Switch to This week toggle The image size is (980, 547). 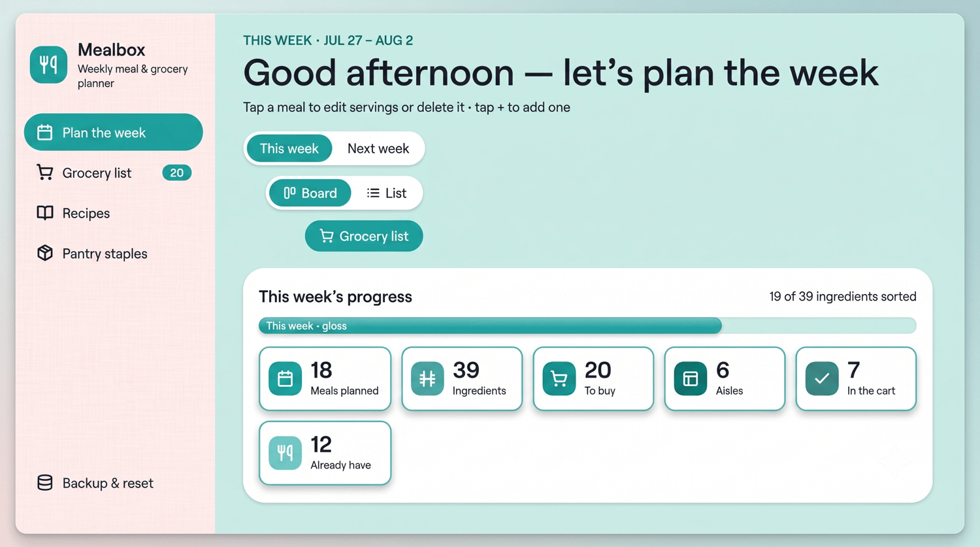289,148
